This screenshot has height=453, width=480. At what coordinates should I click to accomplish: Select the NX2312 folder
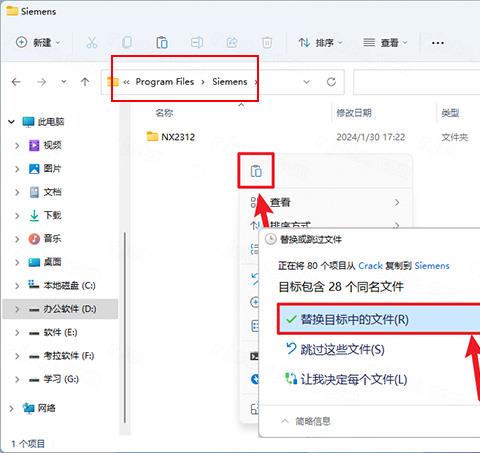(x=171, y=137)
